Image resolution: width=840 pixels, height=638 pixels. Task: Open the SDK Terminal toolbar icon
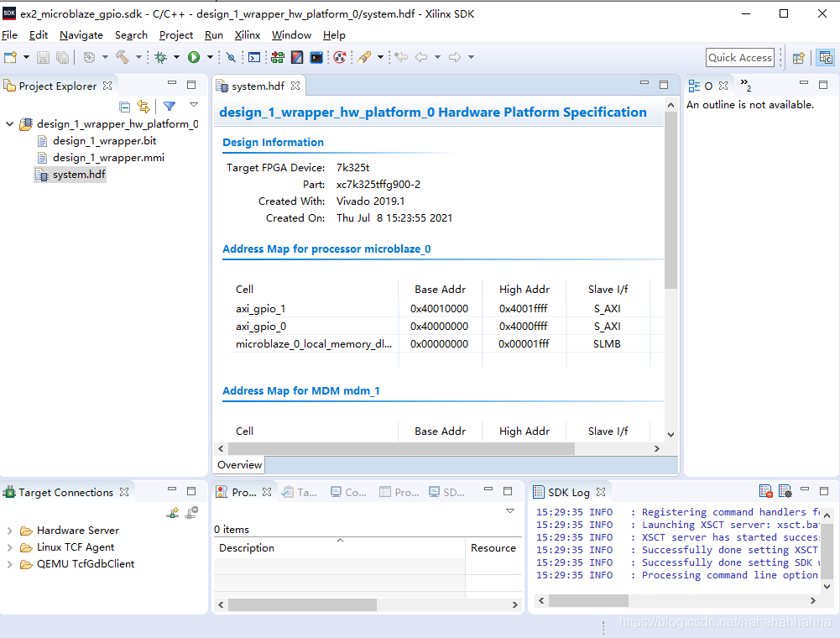click(316, 57)
